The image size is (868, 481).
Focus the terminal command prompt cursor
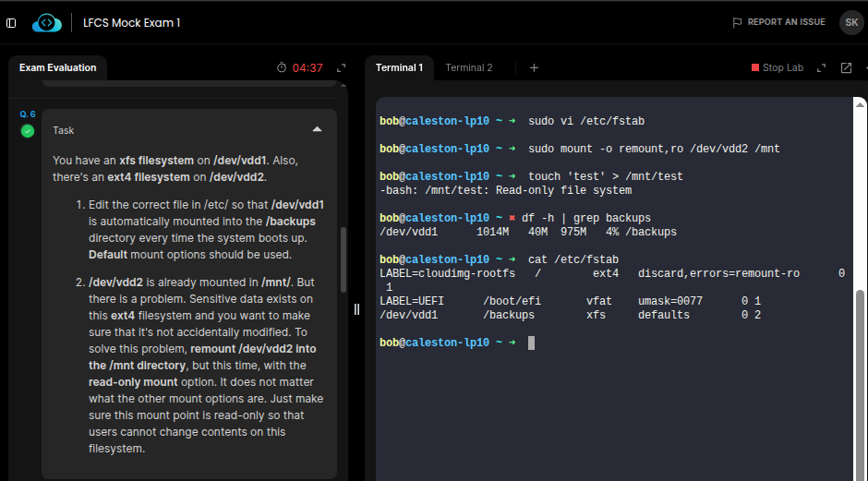tap(531, 343)
